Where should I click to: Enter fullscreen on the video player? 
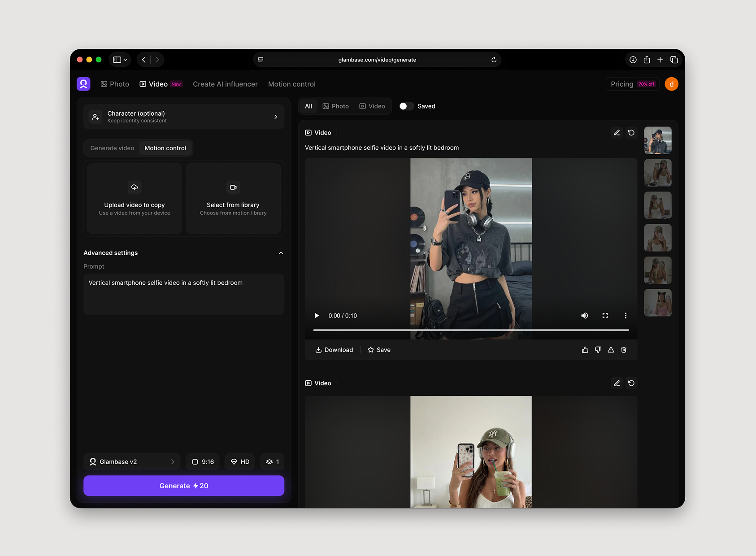point(605,316)
